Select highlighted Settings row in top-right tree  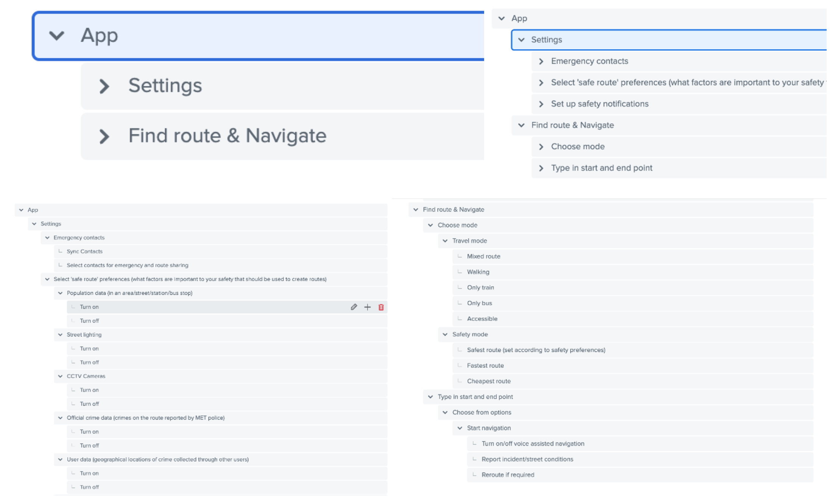pos(546,40)
